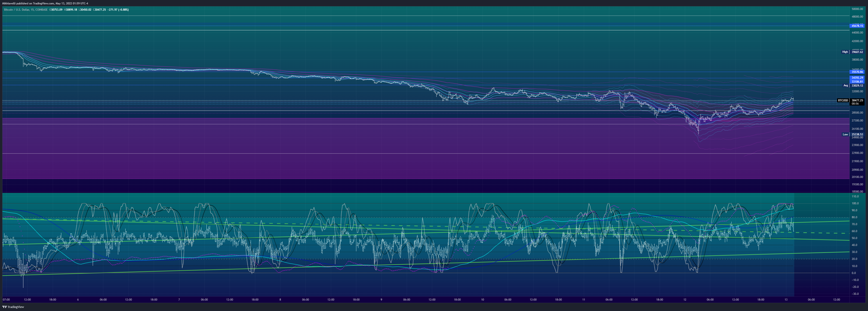Image resolution: width=868 pixels, height=311 pixels.
Task: Click the 22900.00 mark on the price scale
Action: click(x=857, y=153)
